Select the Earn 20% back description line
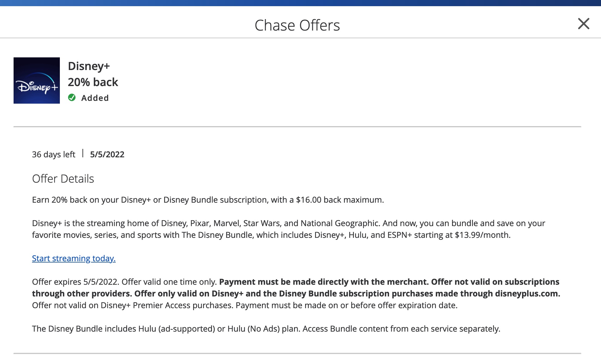Image resolution: width=601 pixels, height=364 pixels. (207, 200)
